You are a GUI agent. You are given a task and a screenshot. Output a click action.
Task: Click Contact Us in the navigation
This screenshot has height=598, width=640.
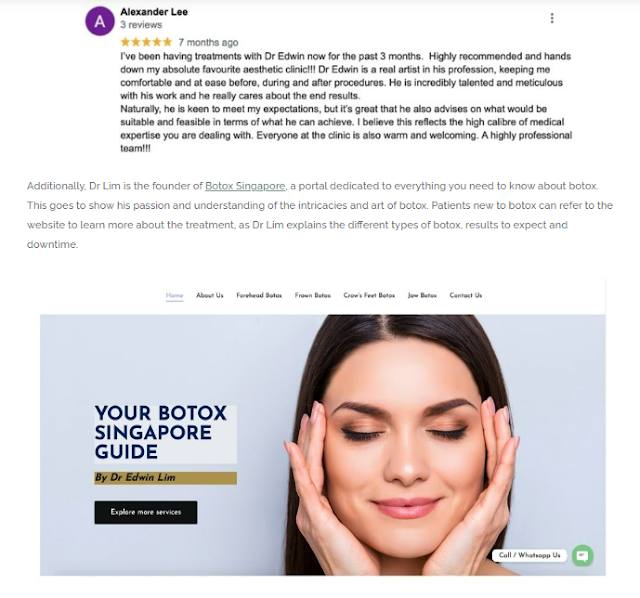click(466, 295)
